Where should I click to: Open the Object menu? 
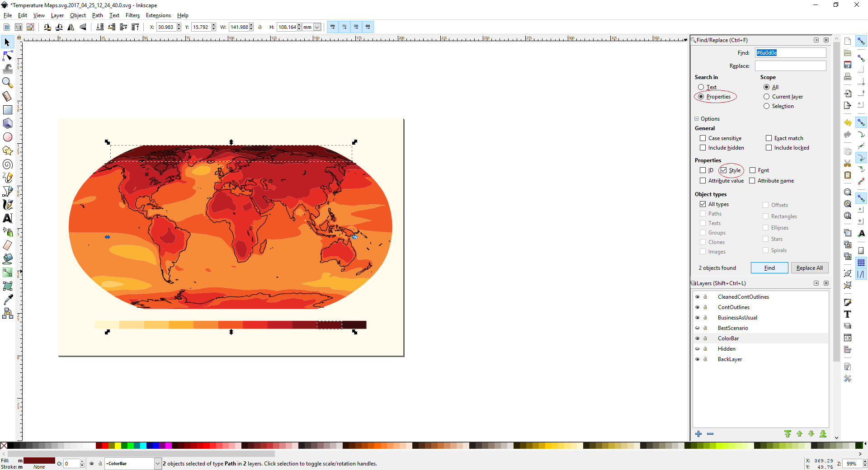pyautogui.click(x=78, y=15)
